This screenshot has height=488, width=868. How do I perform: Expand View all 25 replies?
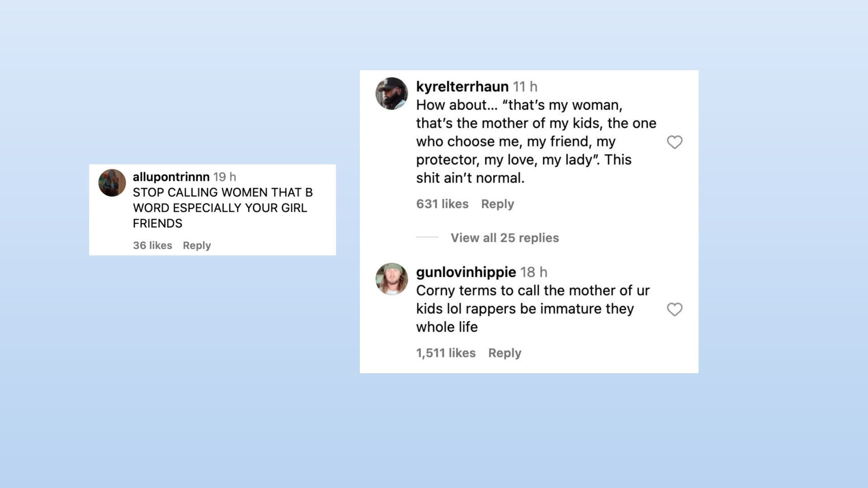(x=505, y=238)
